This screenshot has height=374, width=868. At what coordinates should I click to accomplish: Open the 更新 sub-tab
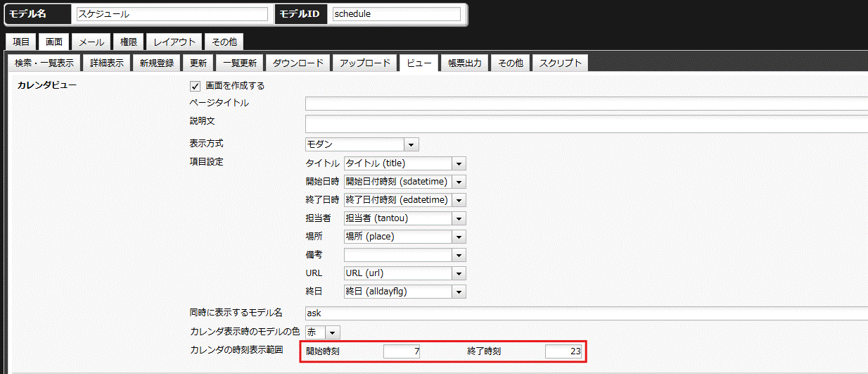(x=198, y=63)
